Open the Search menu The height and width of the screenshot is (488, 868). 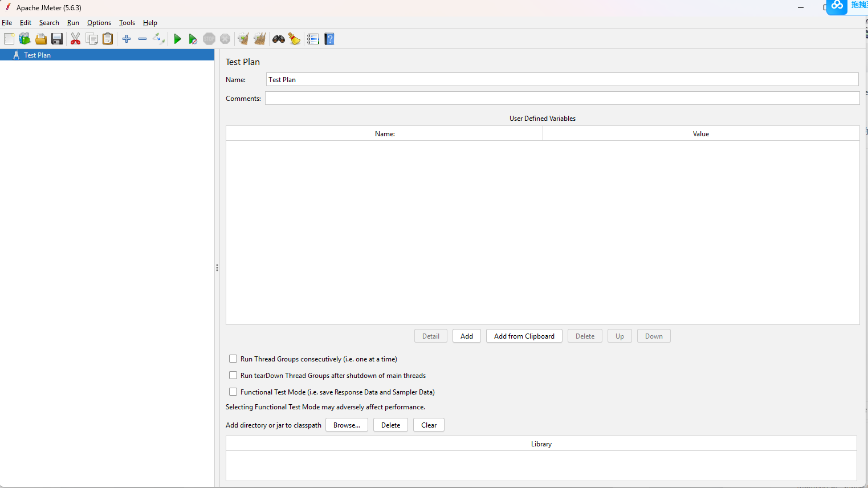(x=49, y=23)
